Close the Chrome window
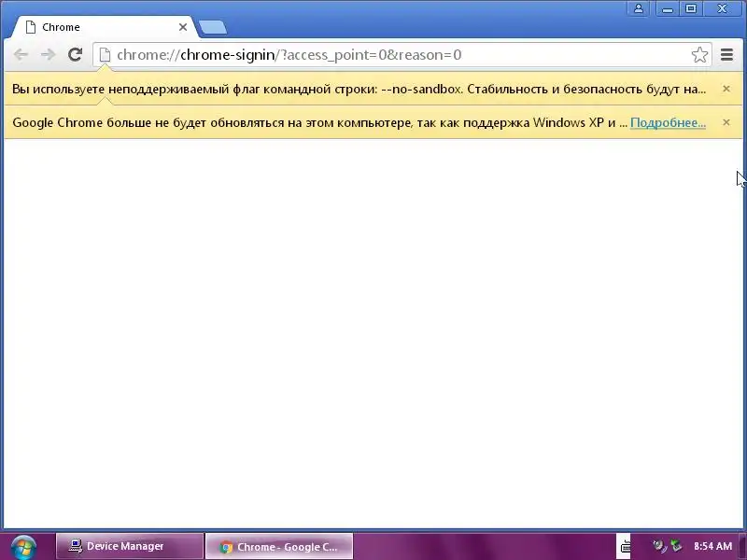The width and height of the screenshot is (747, 560). (x=722, y=8)
